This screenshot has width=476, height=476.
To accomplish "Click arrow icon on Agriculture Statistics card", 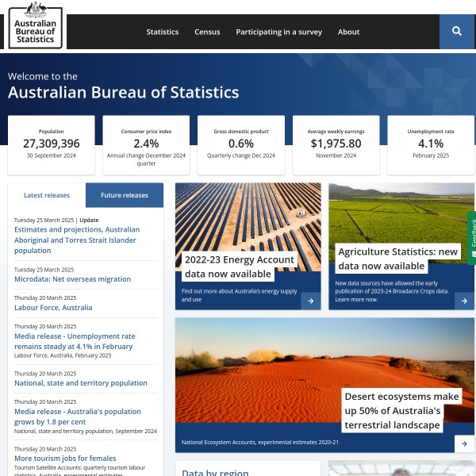I will [465, 301].
